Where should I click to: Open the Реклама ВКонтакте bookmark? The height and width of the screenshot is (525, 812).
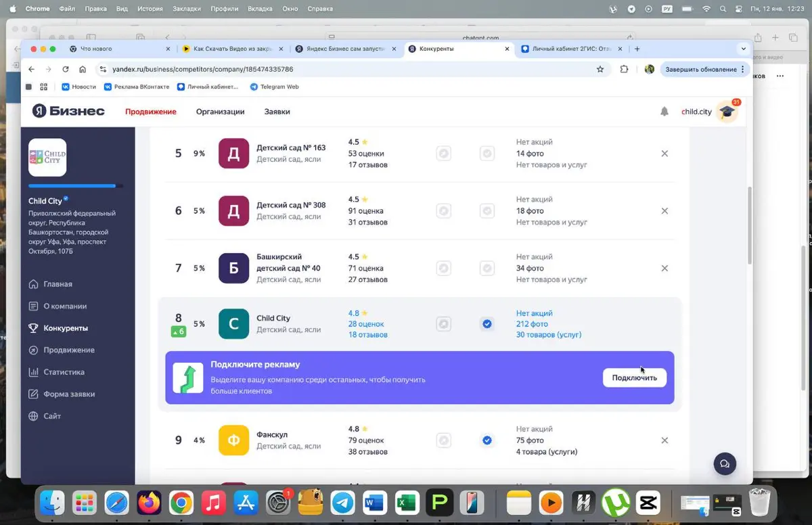click(136, 87)
